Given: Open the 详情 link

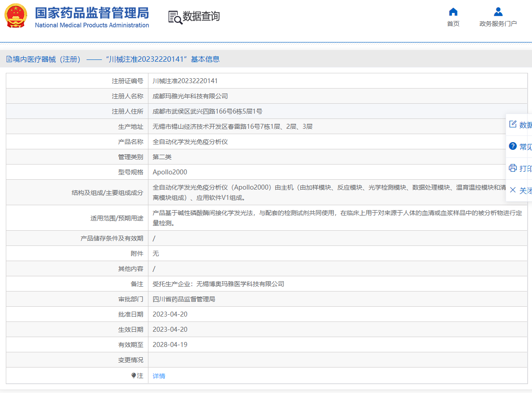Looking at the screenshot, I should point(159,376).
